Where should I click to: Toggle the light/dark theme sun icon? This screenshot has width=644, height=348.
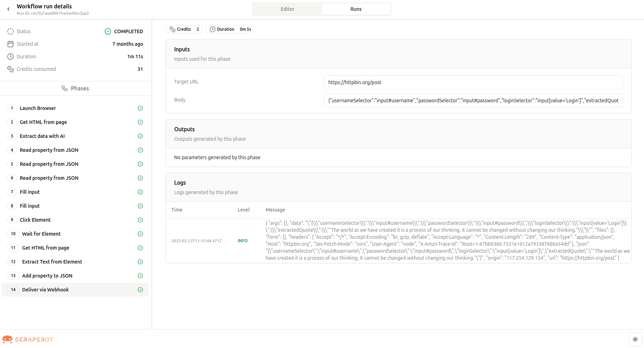coord(635,339)
